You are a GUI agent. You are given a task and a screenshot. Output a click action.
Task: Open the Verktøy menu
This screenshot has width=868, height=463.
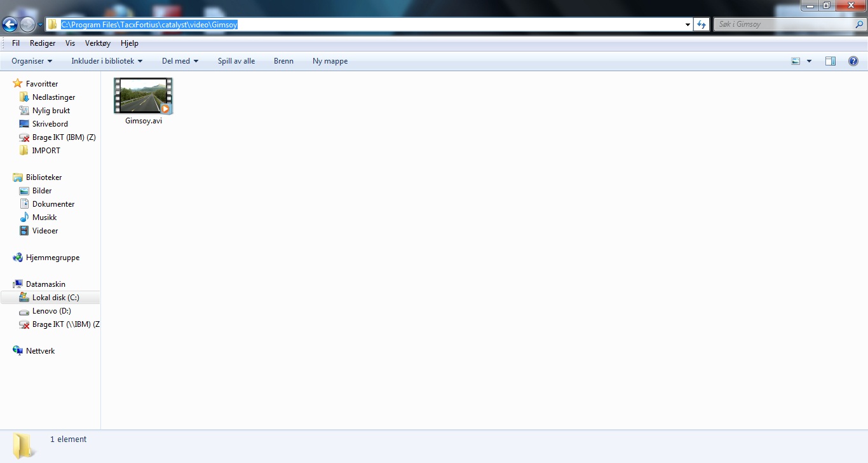pos(98,43)
